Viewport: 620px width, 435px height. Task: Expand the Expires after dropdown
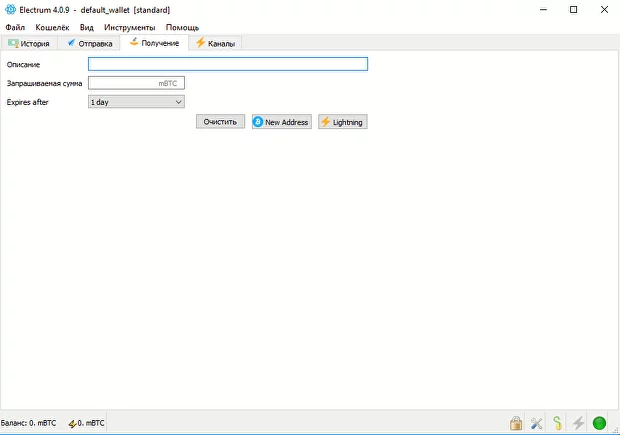click(136, 102)
